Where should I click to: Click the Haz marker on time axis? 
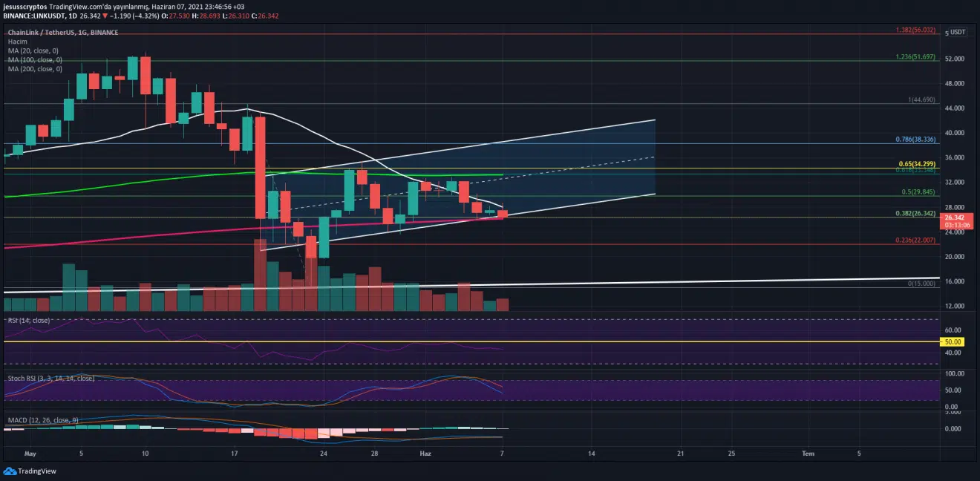[425, 453]
